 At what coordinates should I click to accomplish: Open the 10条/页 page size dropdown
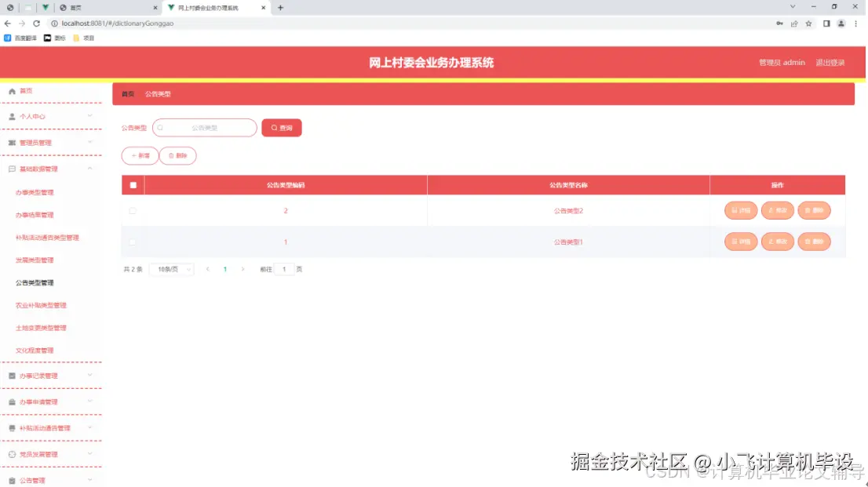tap(172, 268)
